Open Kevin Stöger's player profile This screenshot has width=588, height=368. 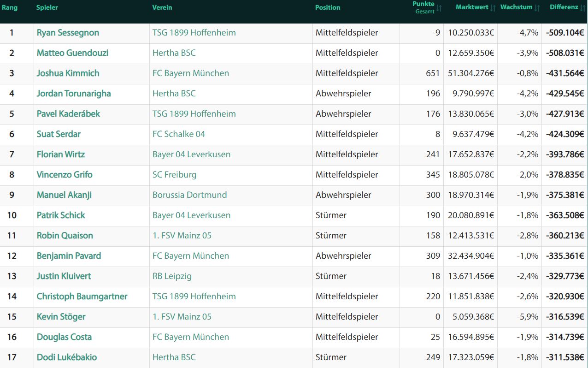pos(61,317)
